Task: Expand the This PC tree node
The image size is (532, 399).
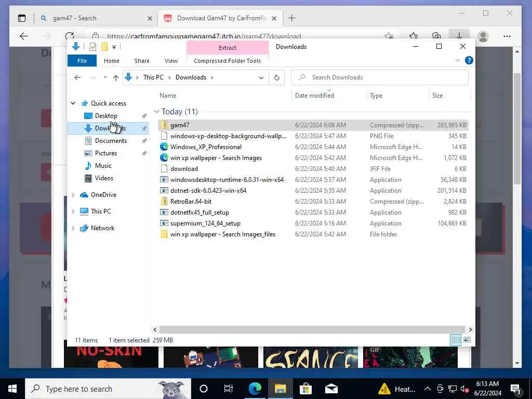Action: point(73,211)
